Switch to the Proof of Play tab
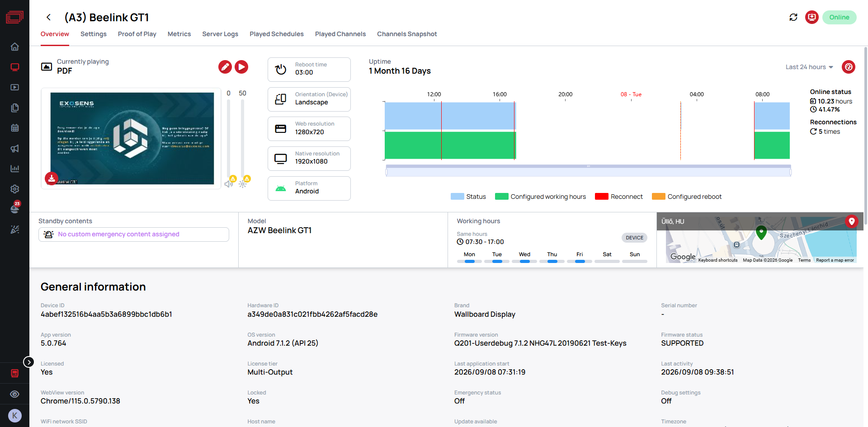Screen dimensions: 868x427 pos(137,34)
